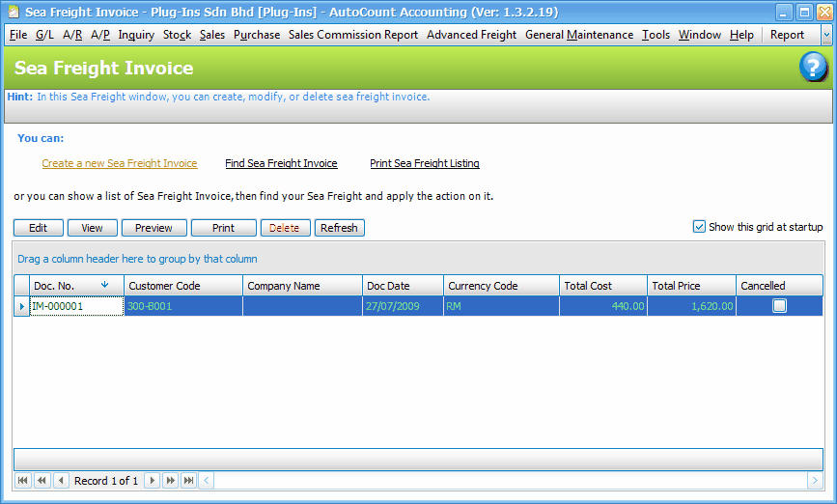Open the Help menu
The height and width of the screenshot is (504, 837).
point(741,35)
